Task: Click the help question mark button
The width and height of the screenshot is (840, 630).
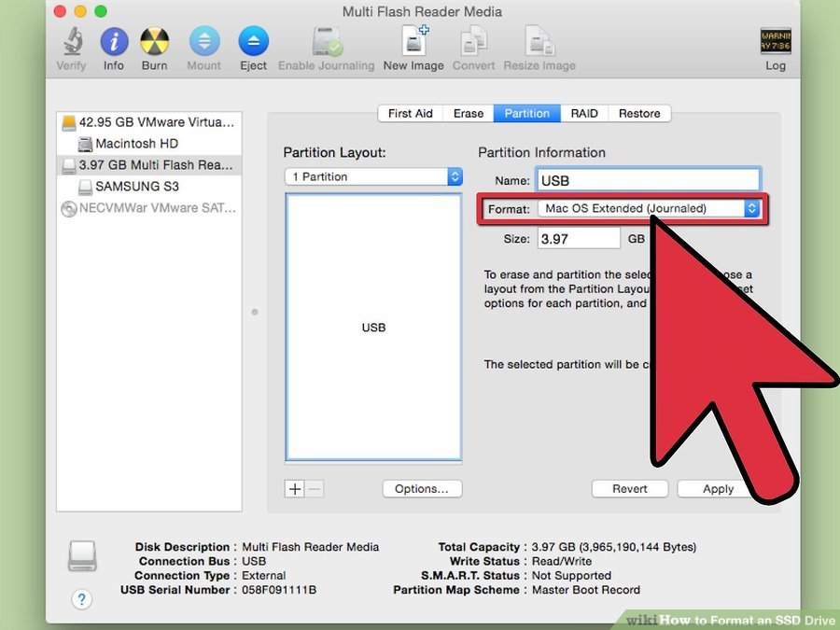Action: click(81, 599)
